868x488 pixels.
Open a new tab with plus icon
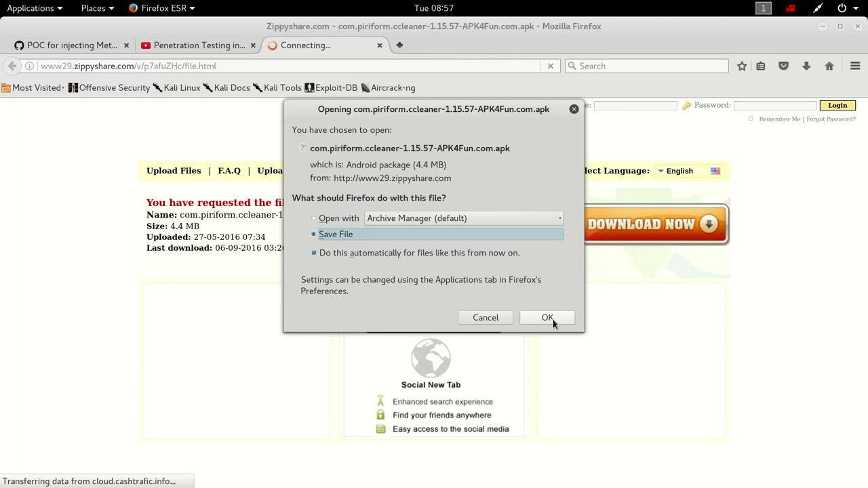(399, 45)
